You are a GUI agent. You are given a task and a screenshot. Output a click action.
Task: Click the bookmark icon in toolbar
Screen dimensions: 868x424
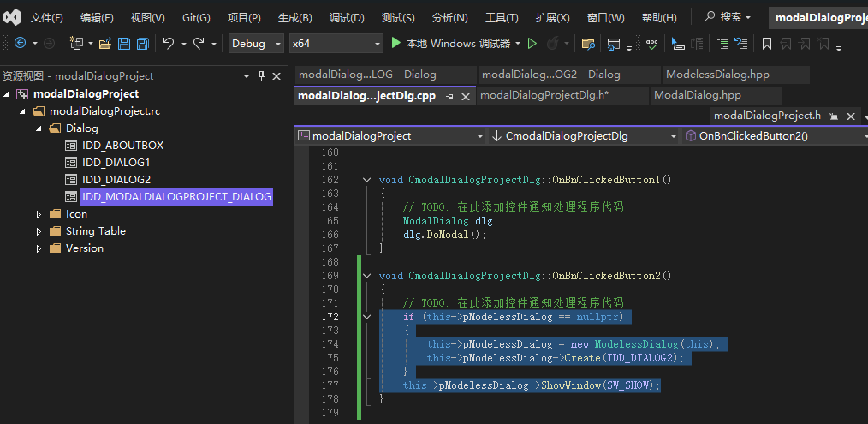tap(767, 44)
